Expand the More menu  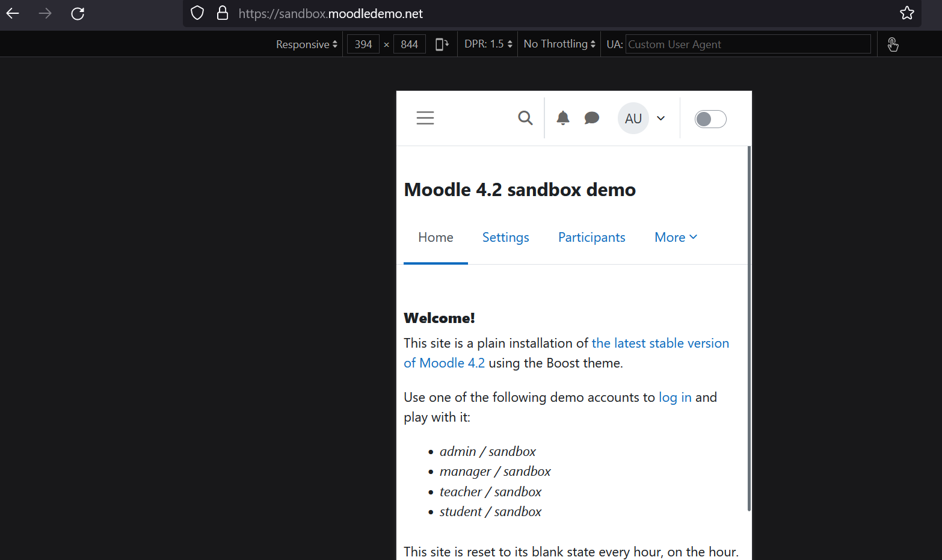coord(676,238)
